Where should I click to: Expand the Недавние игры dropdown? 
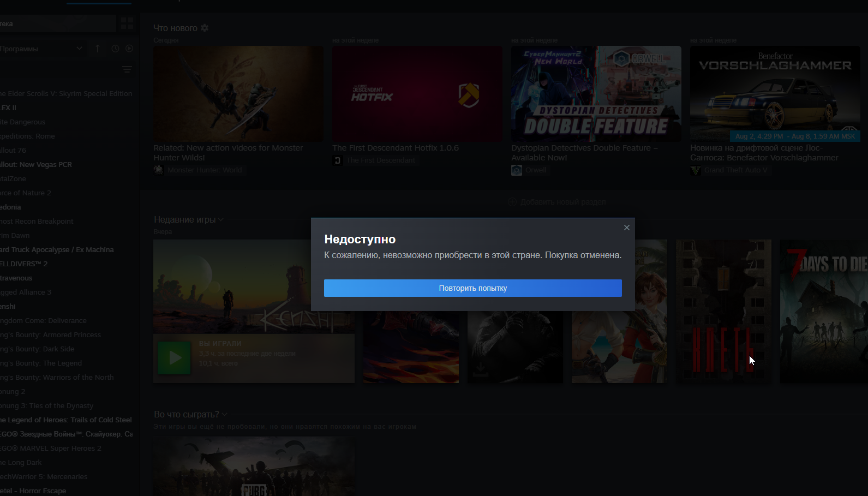(x=220, y=220)
